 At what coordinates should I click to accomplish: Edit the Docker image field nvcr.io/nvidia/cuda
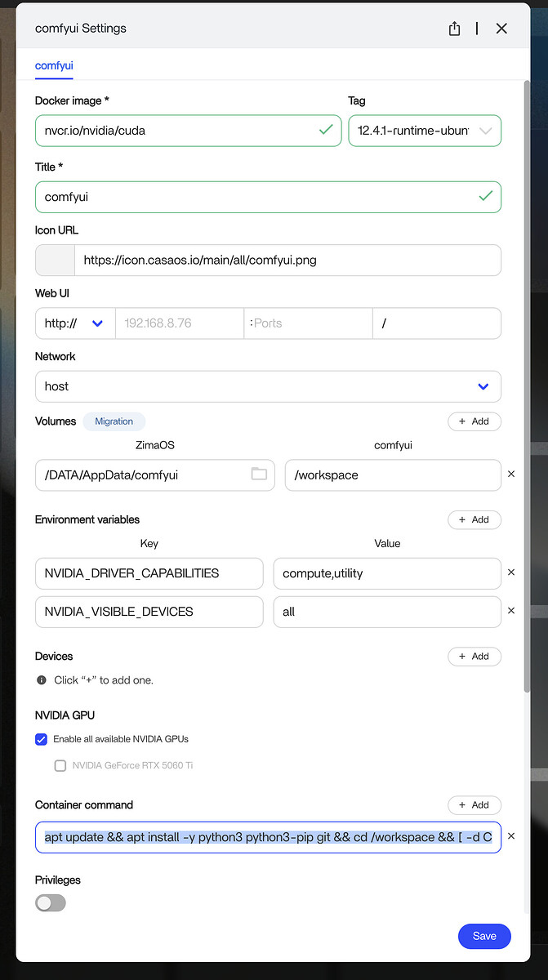[x=188, y=130]
